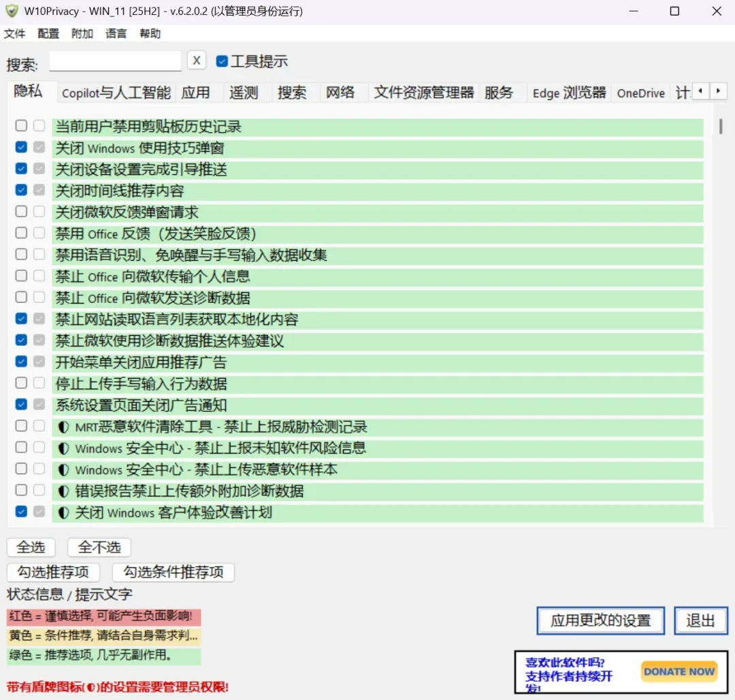Viewport: 735px width, 700px height.
Task: Click shield icon on MRT恶意软件清除工具 row
Action: point(63,427)
